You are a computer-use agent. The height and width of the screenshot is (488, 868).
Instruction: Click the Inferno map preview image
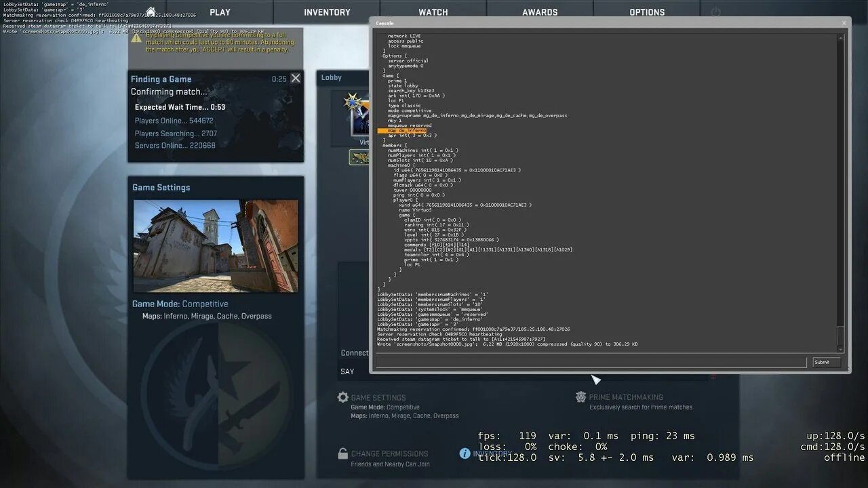click(216, 246)
